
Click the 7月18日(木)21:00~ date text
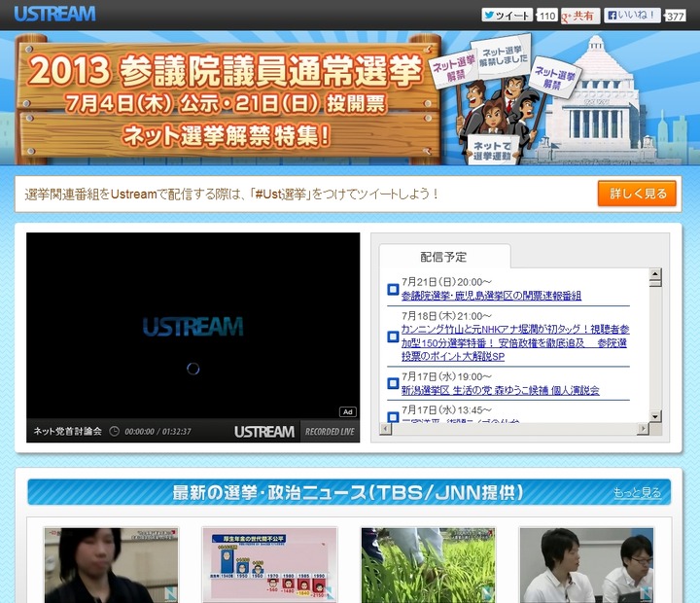(446, 316)
